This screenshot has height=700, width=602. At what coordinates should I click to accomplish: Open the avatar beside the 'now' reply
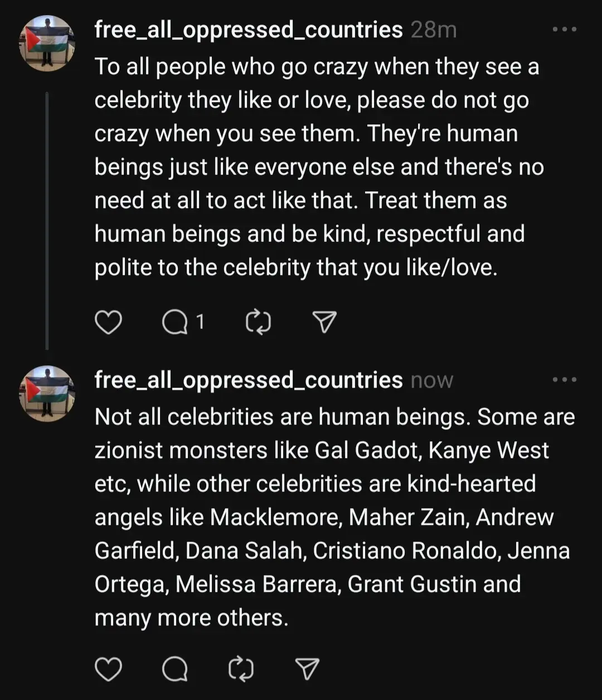(x=47, y=393)
